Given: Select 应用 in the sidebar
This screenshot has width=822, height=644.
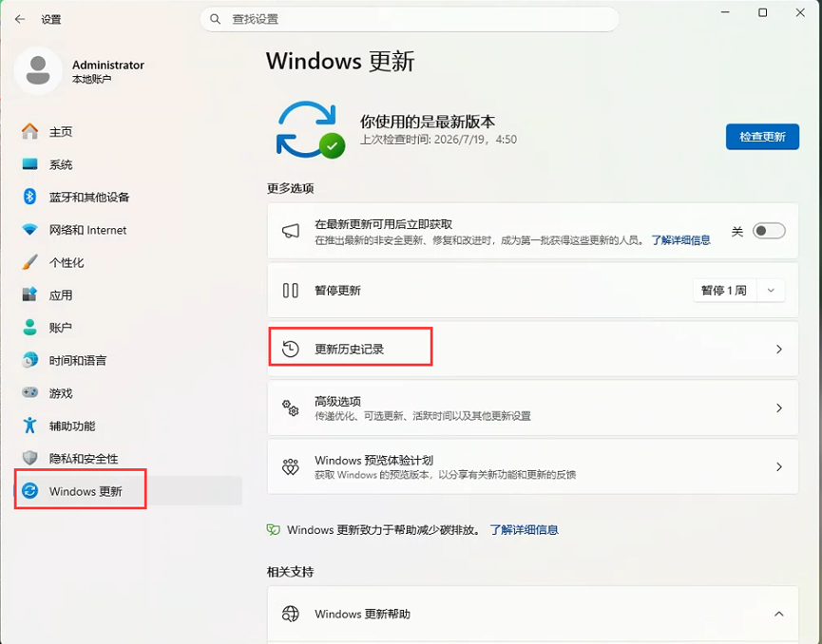Looking at the screenshot, I should click(x=128, y=294).
